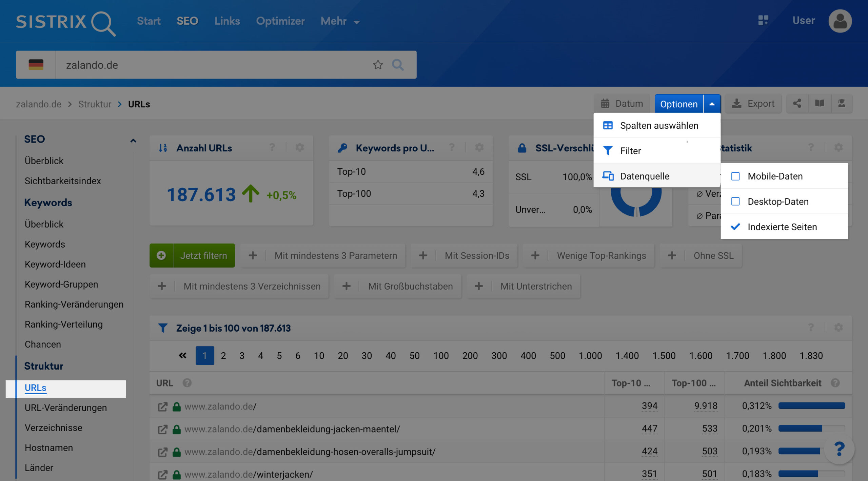This screenshot has width=868, height=481.
Task: Collapse the Optionen dropdown arrow
Action: 712,104
